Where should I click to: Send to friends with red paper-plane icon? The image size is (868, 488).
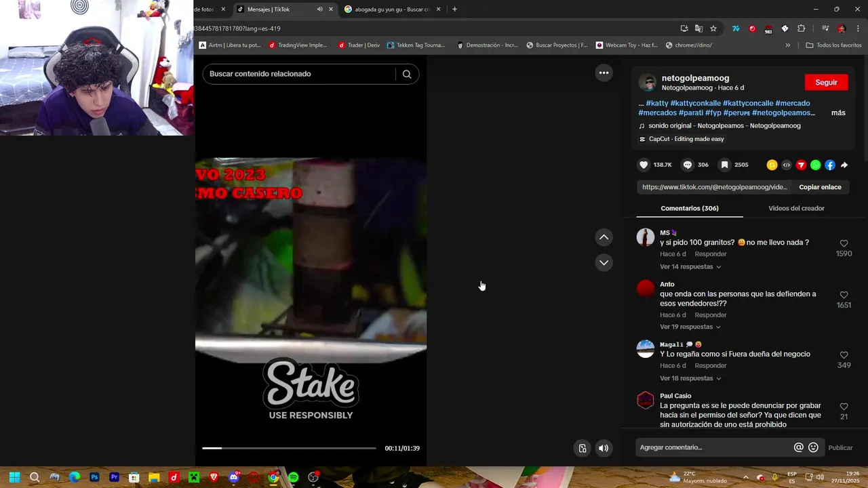pos(801,165)
